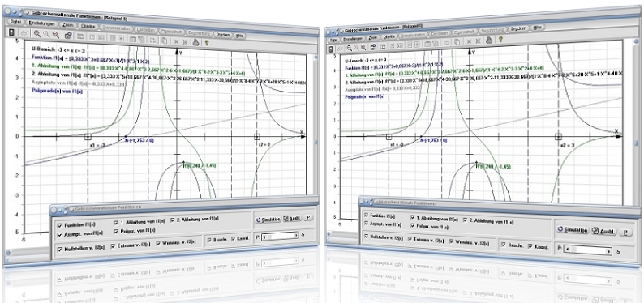The width and height of the screenshot is (644, 303).
Task: Toggle Nullstellen v. f2(x) in the left panel
Action: [x=59, y=249]
